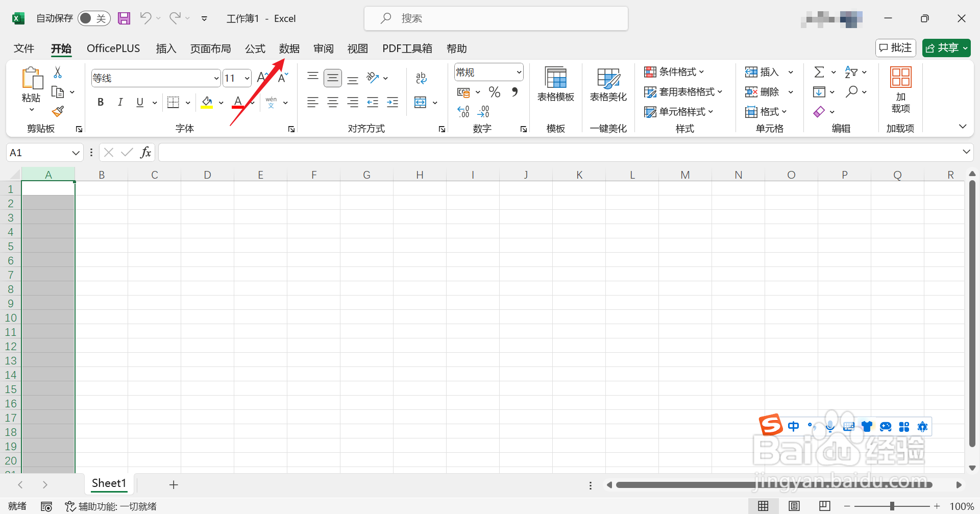Screen dimensions: 980x514
Task: Click the Percent Style icon
Action: click(x=494, y=92)
